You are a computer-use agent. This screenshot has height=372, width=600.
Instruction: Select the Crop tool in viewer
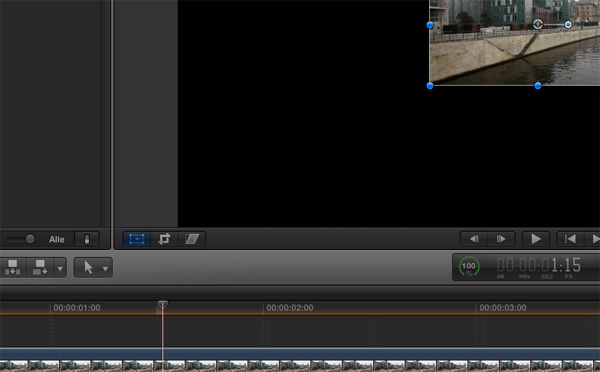tap(164, 239)
